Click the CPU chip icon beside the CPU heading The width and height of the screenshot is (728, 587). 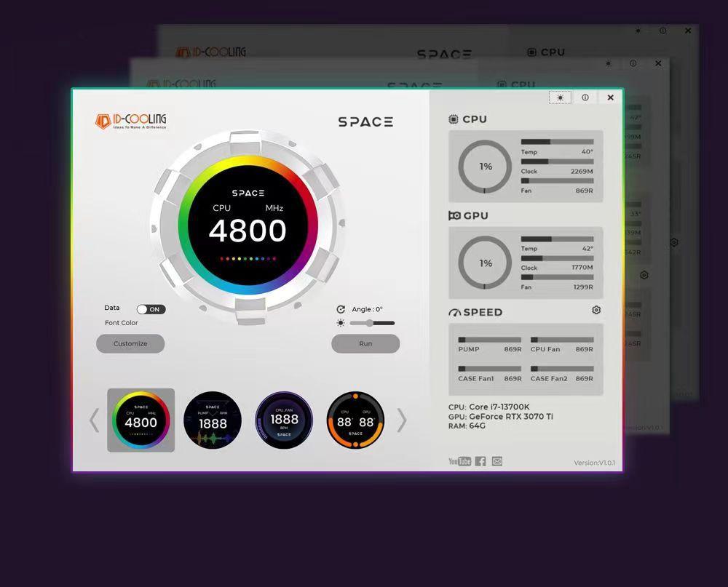453,119
